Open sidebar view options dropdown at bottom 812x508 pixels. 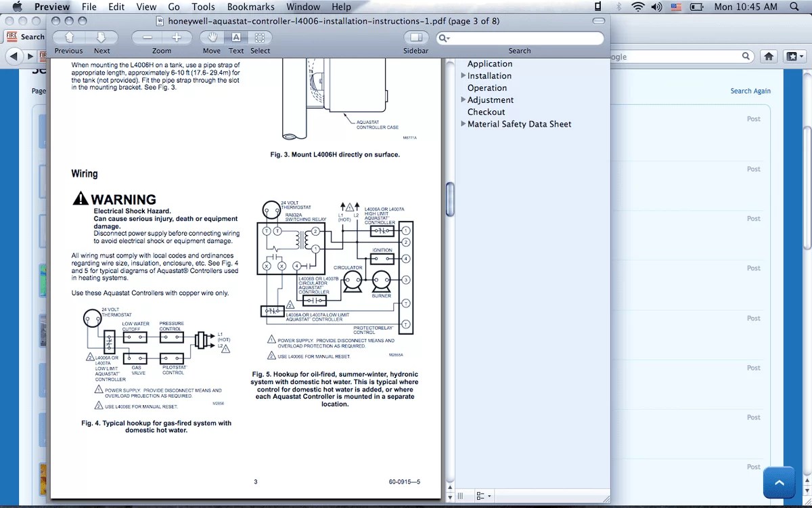tap(483, 496)
